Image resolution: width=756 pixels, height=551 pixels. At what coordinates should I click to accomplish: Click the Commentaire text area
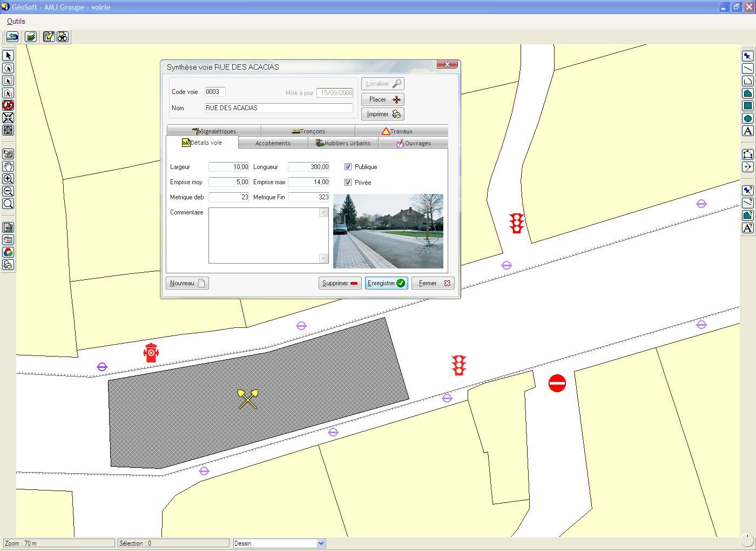[264, 236]
